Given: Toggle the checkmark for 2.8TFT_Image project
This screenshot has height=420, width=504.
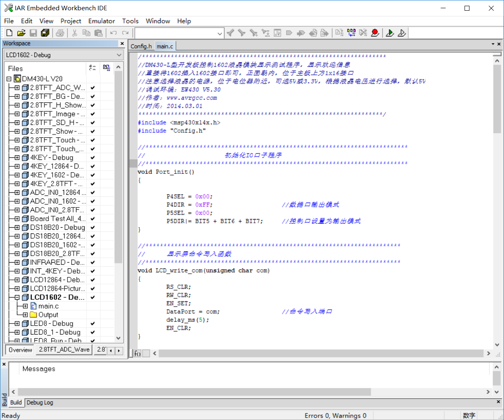Looking at the screenshot, I should [x=93, y=114].
